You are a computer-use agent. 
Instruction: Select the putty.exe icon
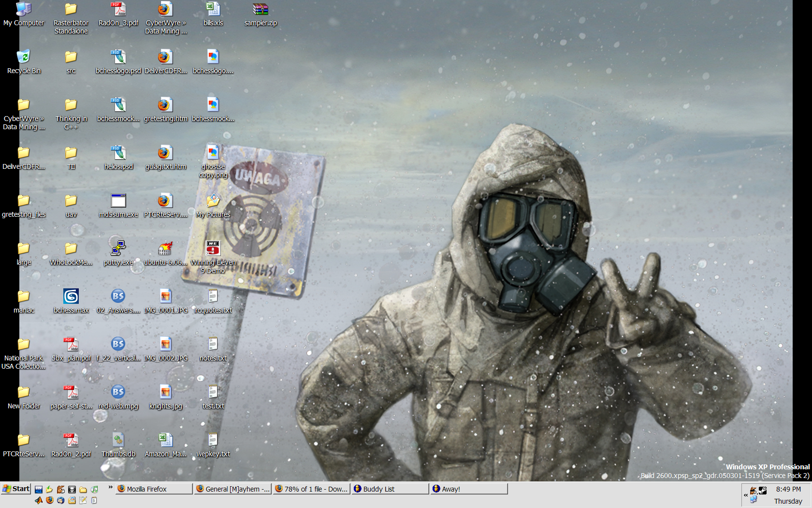tap(118, 254)
